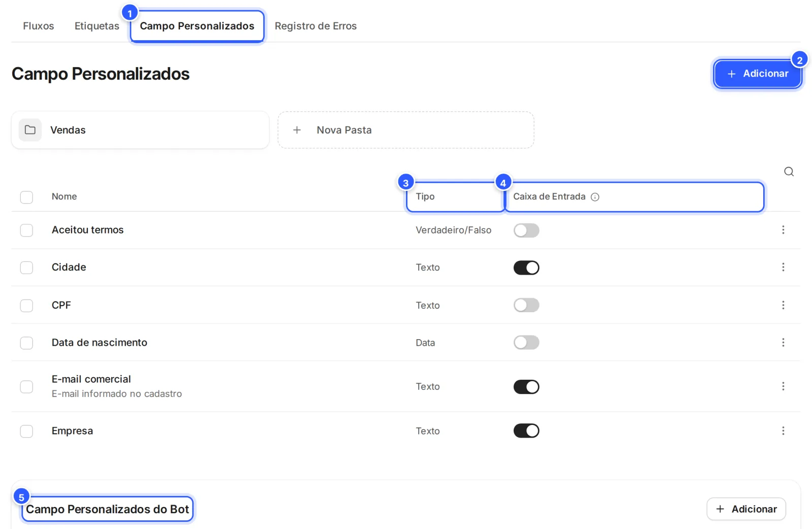Click the 'E-mail informado no cadastro' description
Screen dimensions: 812x529
pyautogui.click(x=117, y=394)
